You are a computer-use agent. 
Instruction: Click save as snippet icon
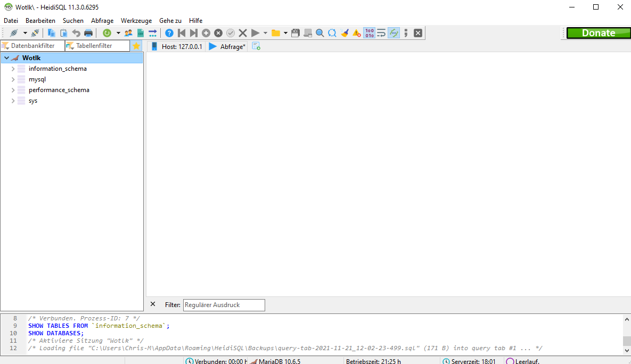click(308, 33)
